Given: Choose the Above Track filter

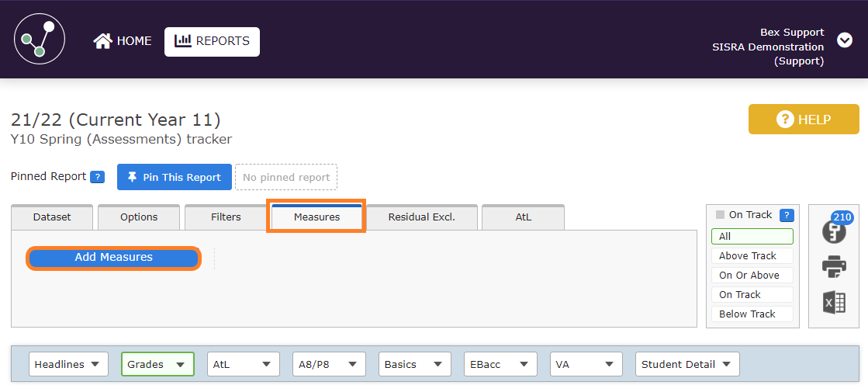Looking at the screenshot, I should [x=752, y=256].
